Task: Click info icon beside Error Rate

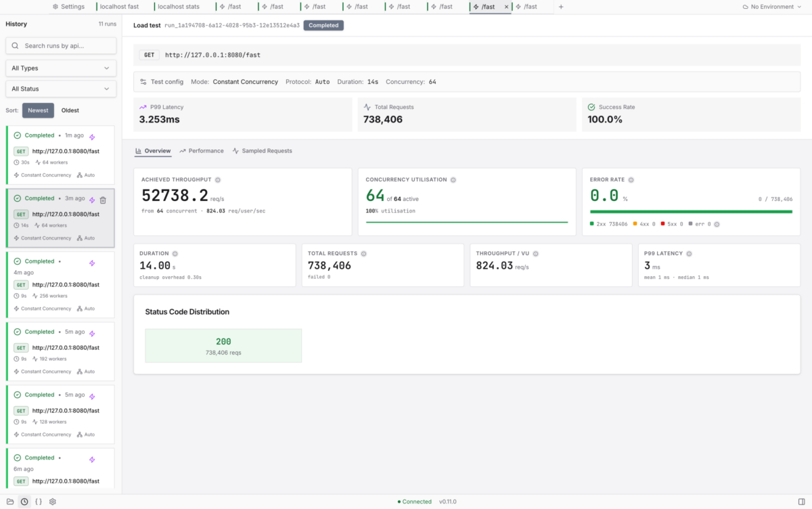Action: (x=631, y=180)
